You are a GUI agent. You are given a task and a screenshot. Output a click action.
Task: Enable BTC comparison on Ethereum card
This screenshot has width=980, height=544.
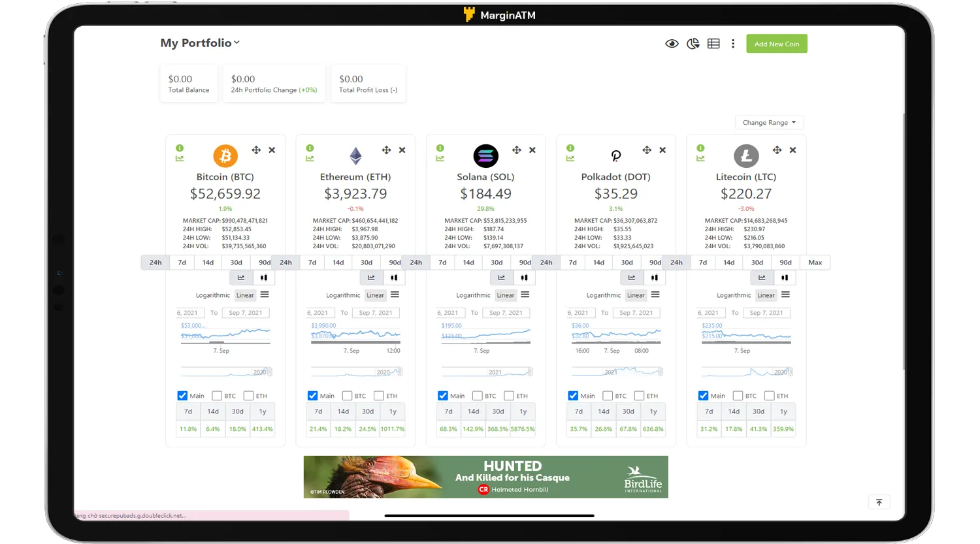[347, 396]
